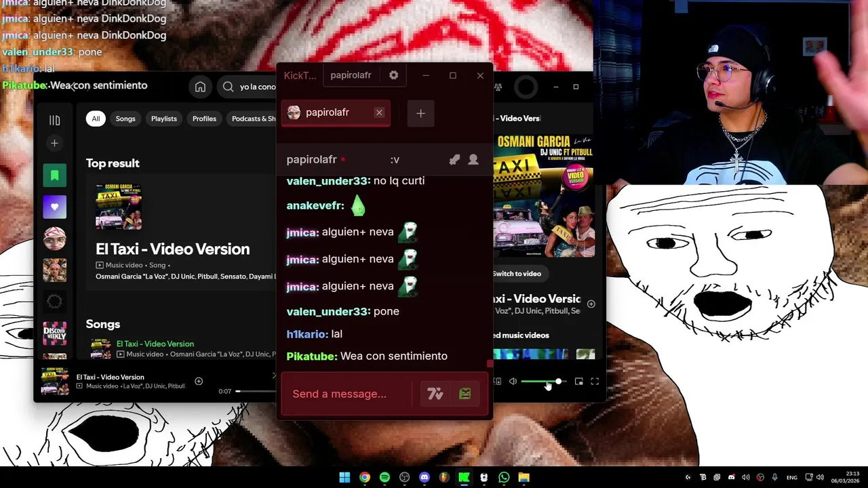Select the All filter chip
This screenshot has height=488, width=868.
tap(96, 119)
